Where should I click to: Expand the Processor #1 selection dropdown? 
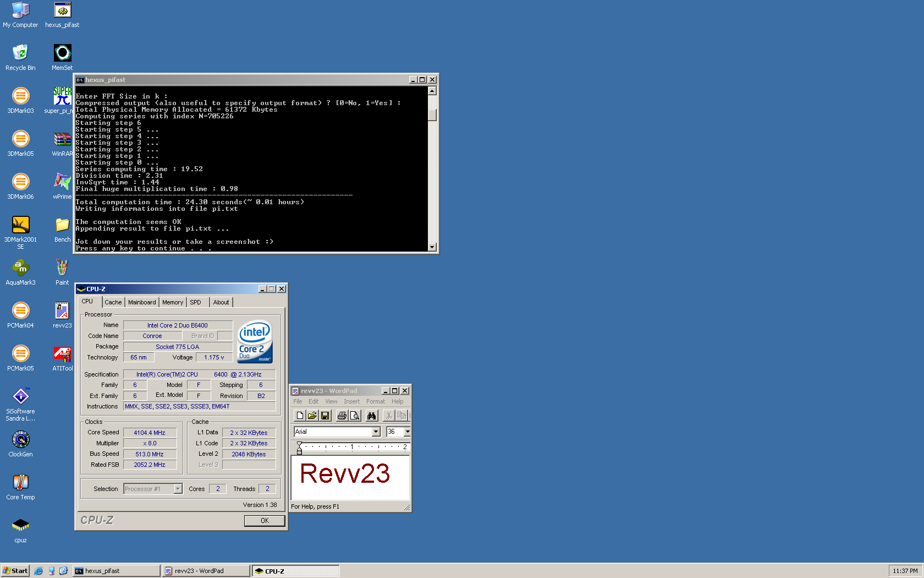coord(178,489)
